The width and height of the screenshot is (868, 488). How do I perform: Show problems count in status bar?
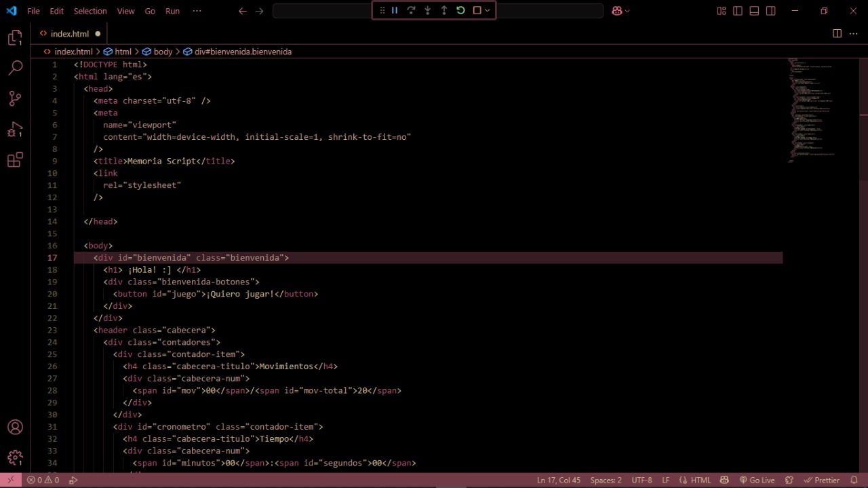coord(43,480)
